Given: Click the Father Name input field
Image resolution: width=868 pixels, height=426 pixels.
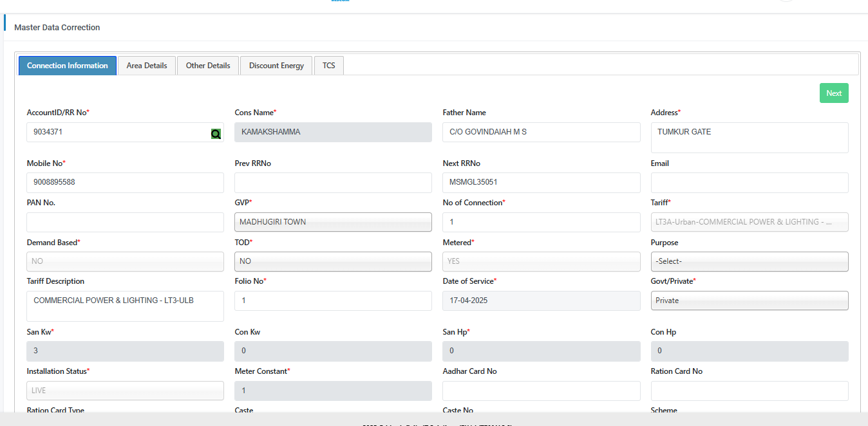Looking at the screenshot, I should pyautogui.click(x=541, y=133).
